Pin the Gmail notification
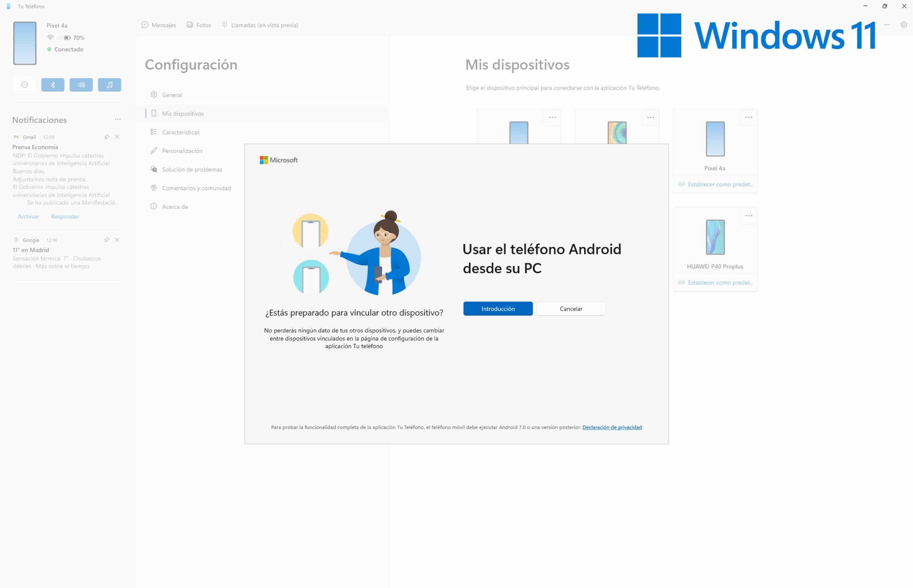 coord(107,137)
